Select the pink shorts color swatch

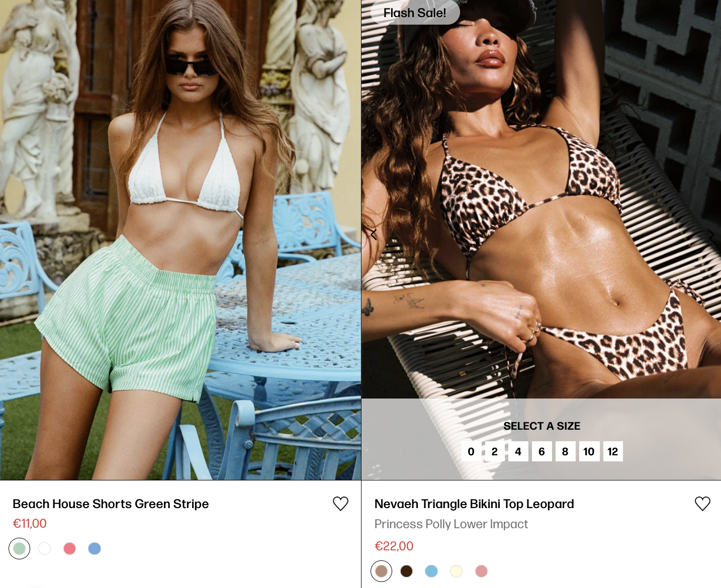coord(70,548)
